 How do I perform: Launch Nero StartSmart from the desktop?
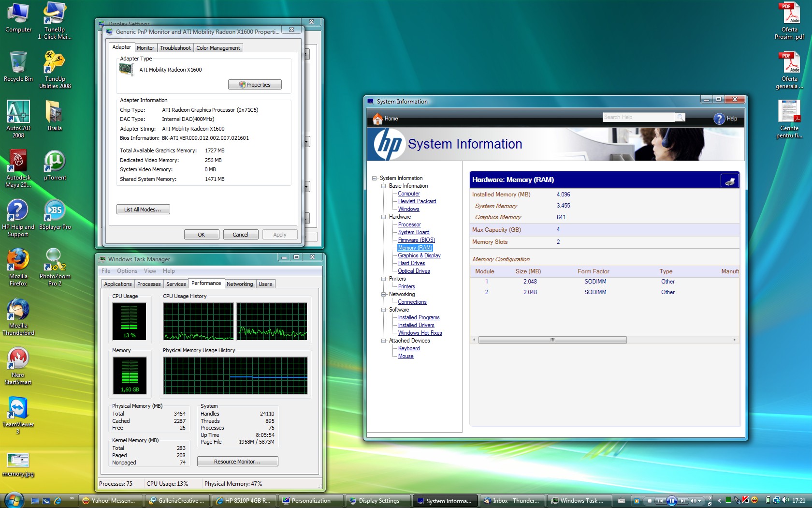point(18,366)
